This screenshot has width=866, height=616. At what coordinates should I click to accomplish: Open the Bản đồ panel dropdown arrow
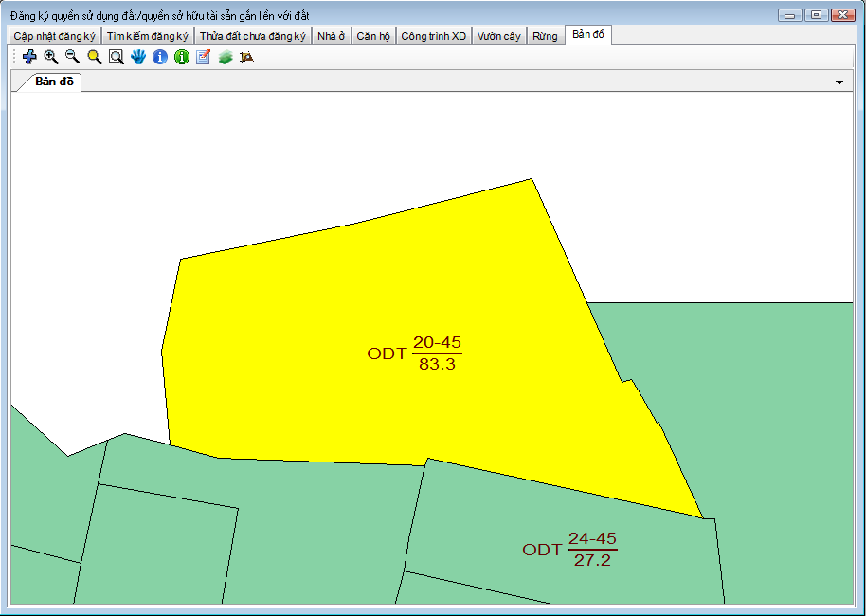[839, 82]
